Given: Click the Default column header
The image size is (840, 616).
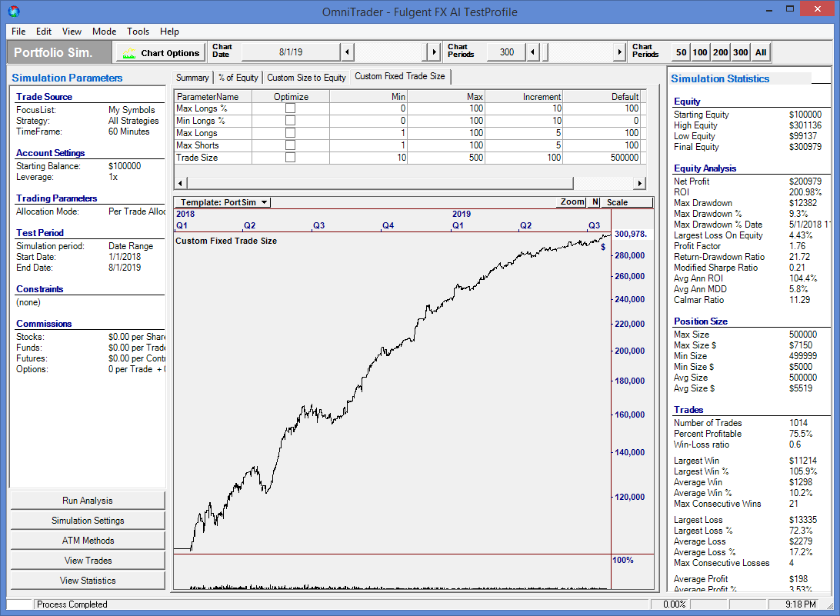Looking at the screenshot, I should coord(601,96).
